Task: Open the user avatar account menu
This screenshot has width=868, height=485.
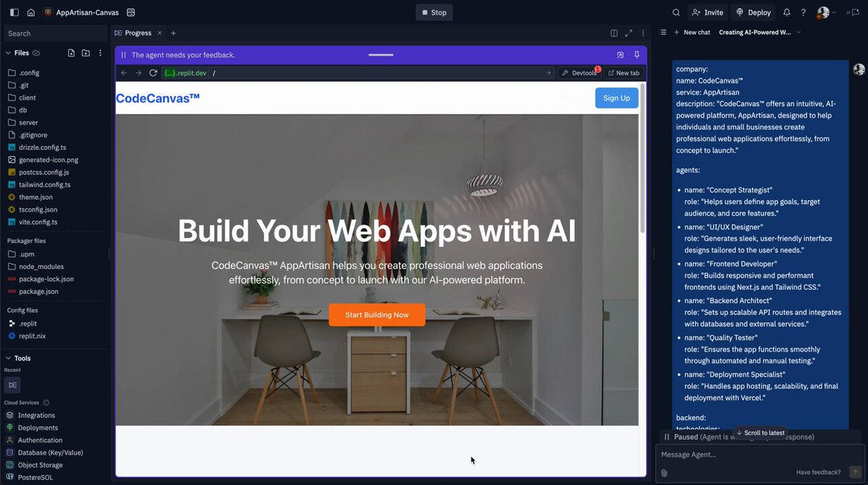Action: (x=826, y=12)
